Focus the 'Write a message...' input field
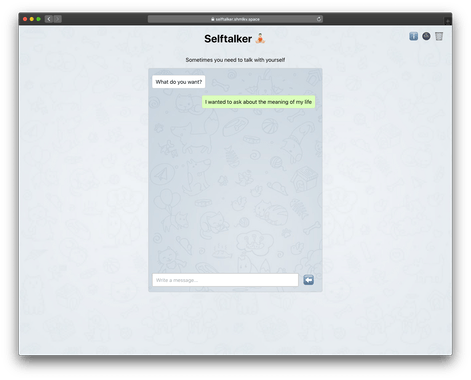The image size is (471, 380). (225, 280)
